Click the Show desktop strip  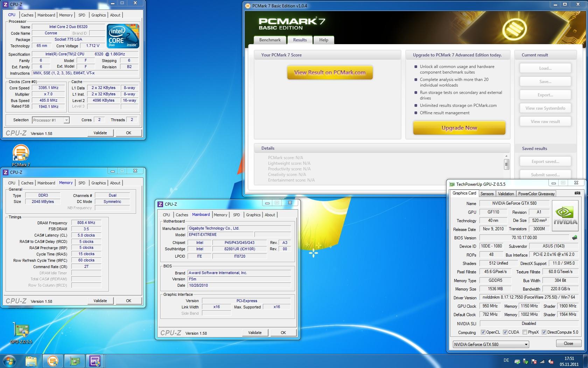[x=585, y=361]
